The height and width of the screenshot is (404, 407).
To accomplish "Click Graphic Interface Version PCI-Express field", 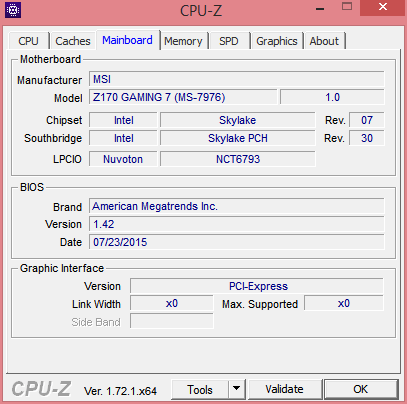I will tap(257, 286).
